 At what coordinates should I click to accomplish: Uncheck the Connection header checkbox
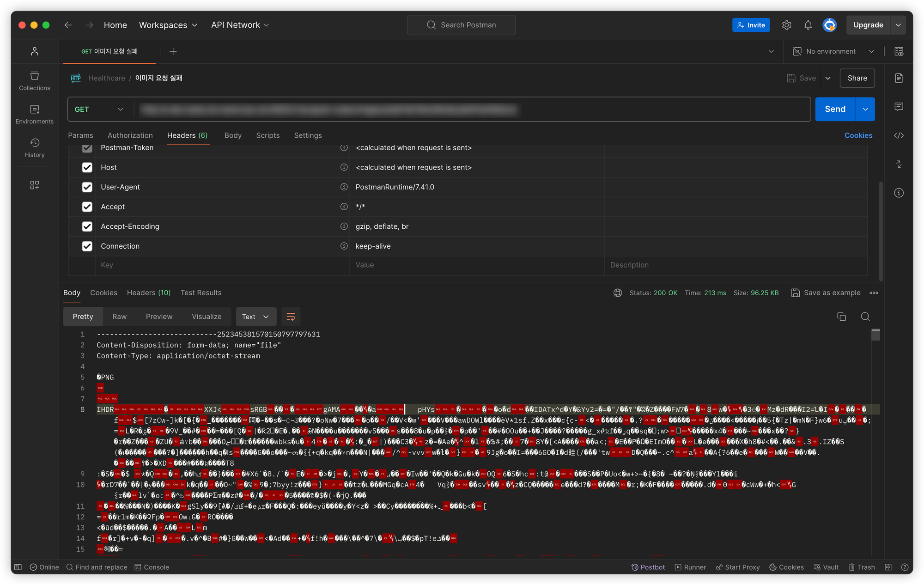pyautogui.click(x=87, y=246)
